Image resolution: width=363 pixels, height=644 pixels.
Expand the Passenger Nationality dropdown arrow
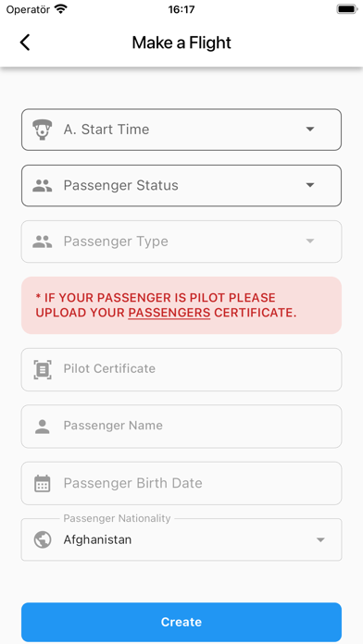(320, 539)
